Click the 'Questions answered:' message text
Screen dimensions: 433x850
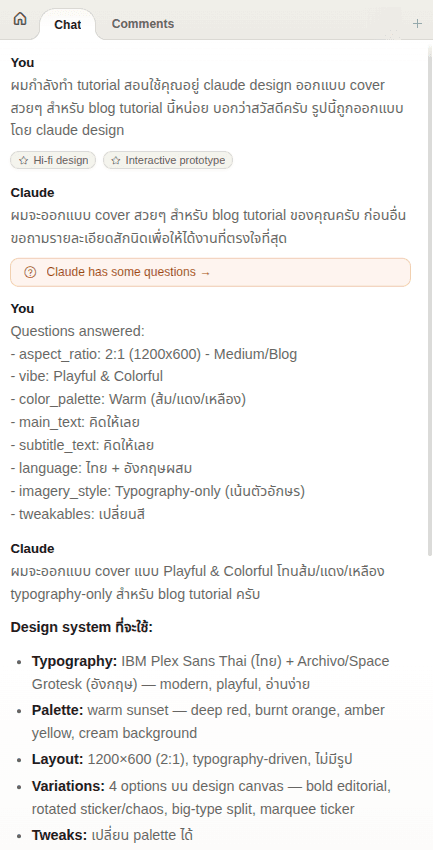point(77,331)
